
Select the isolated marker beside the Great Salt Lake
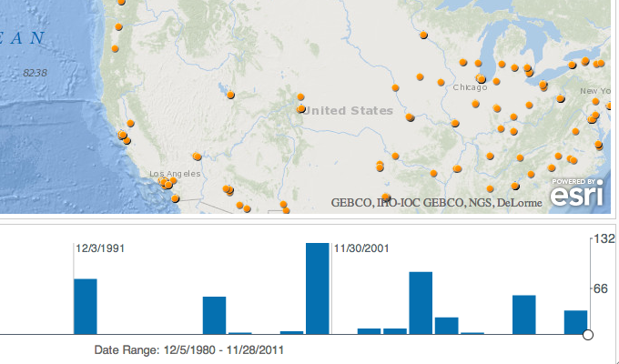(230, 94)
